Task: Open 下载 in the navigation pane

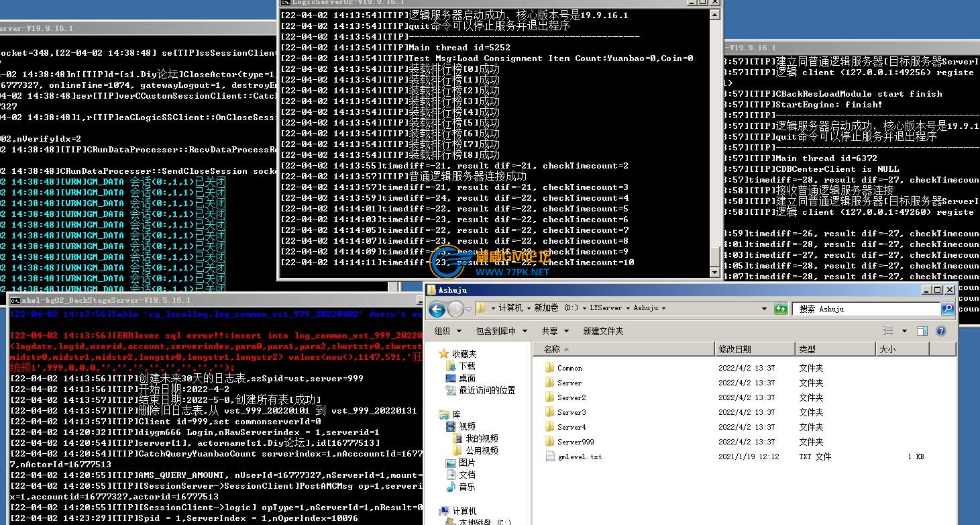Action: click(467, 366)
